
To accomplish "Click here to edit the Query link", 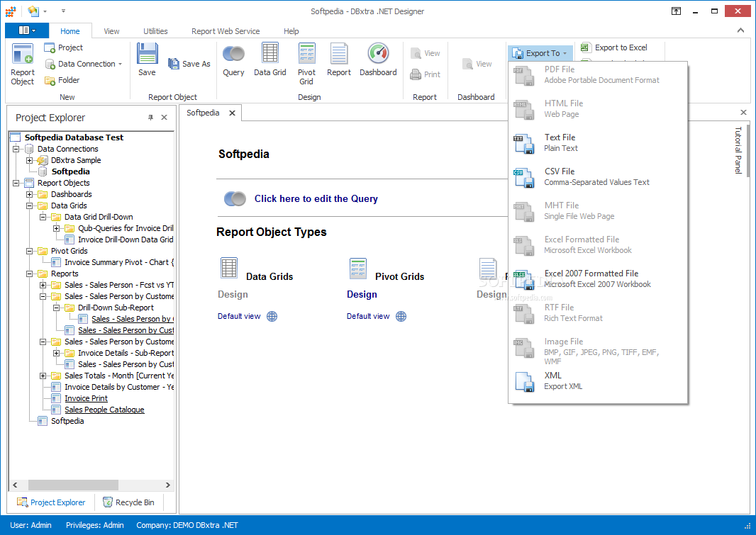I will pyautogui.click(x=316, y=198).
